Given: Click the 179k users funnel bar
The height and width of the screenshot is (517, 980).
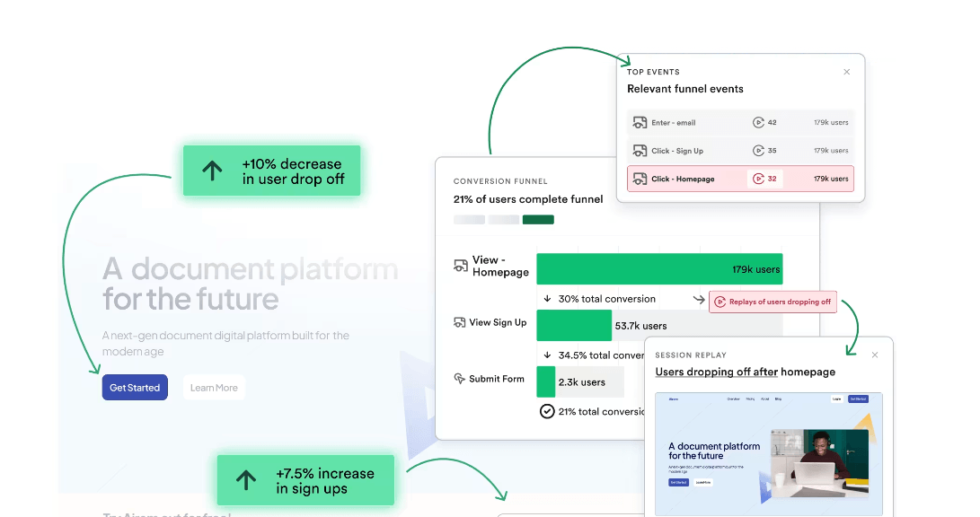Looking at the screenshot, I should tap(659, 269).
